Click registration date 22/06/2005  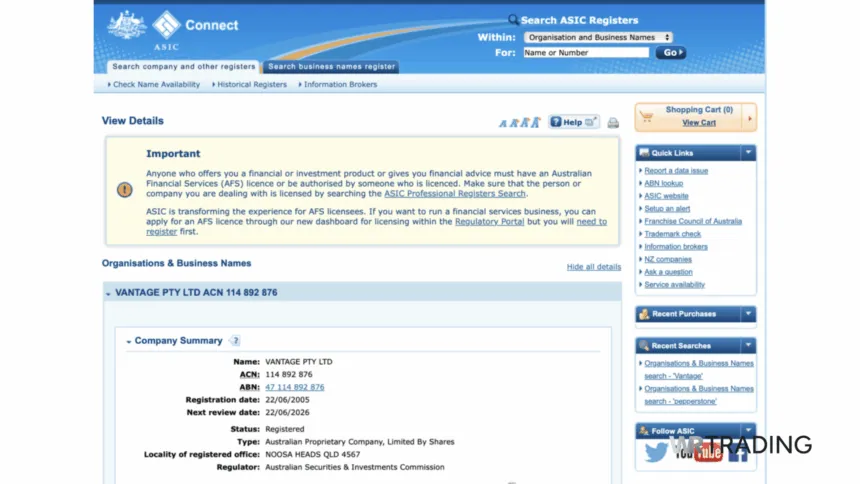click(287, 399)
